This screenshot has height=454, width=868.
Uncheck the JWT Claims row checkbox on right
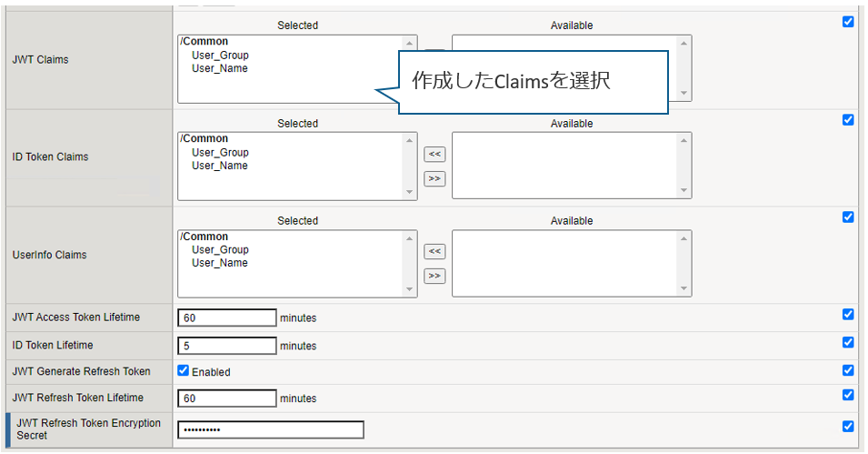(848, 22)
